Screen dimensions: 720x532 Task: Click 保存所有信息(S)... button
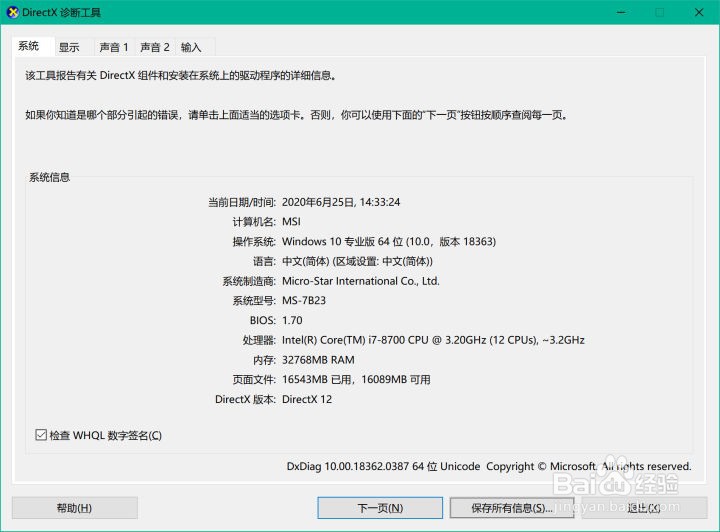coord(512,508)
